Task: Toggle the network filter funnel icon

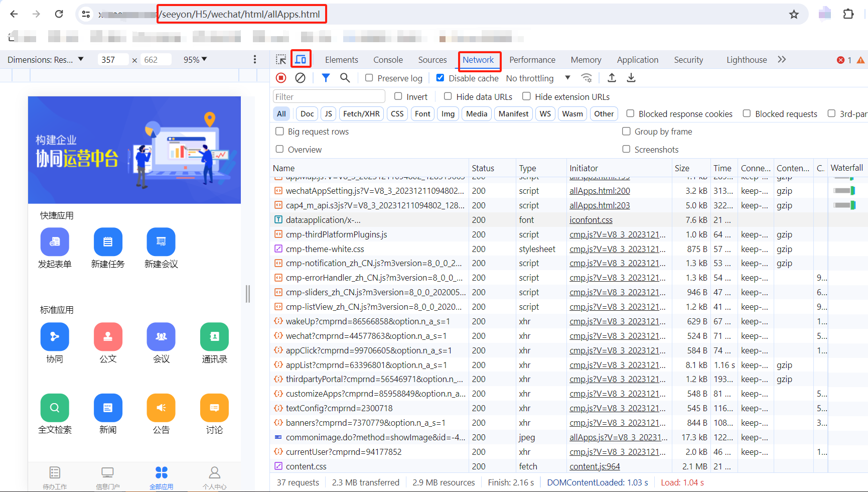Action: click(326, 78)
